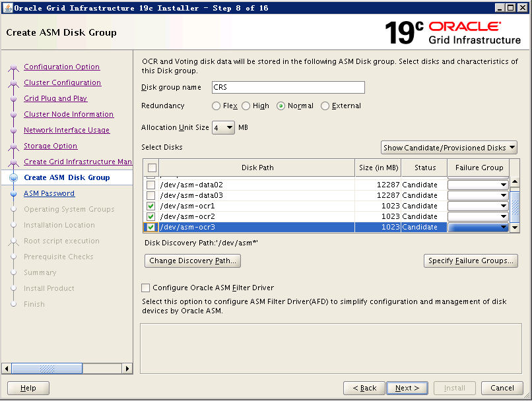532x401 pixels.
Task: Select the Normal redundancy option
Action: click(281, 106)
